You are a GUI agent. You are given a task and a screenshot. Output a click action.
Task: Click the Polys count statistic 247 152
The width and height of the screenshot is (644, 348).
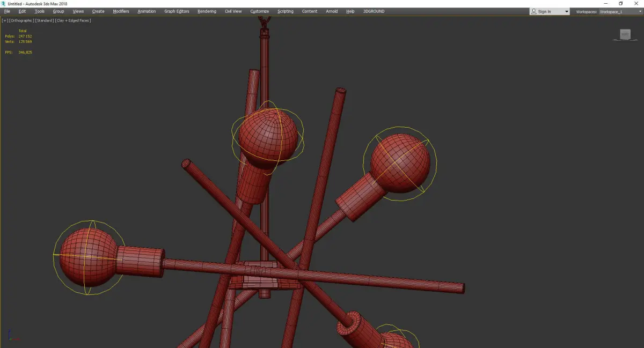[x=25, y=36]
